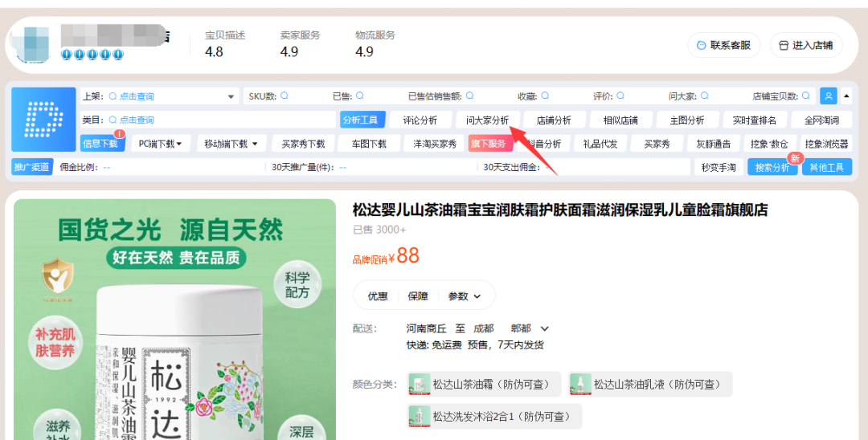Open 店铺分析 tool
868x440 pixels.
point(554,120)
